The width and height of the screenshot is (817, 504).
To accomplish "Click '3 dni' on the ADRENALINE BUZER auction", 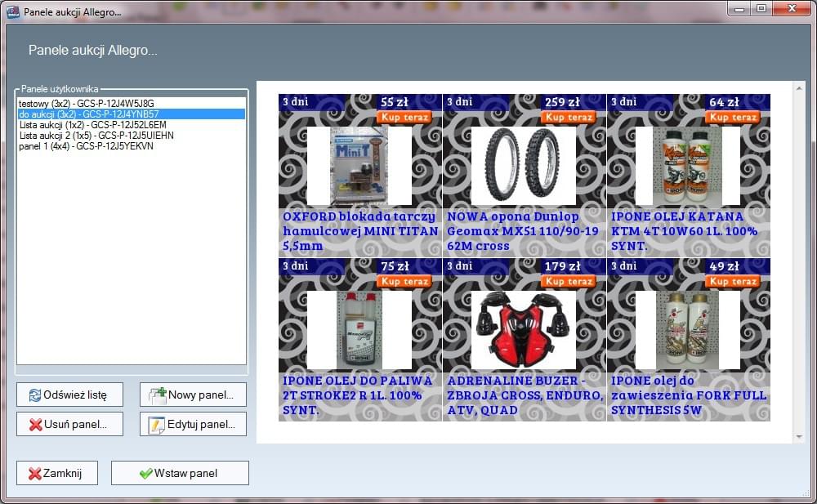I will tap(459, 265).
